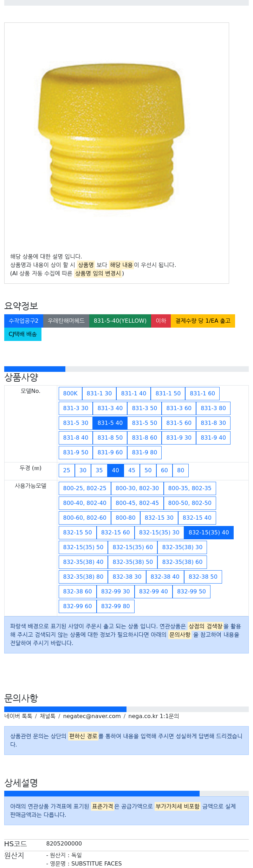253x868 pixels.
Task: Click the red 이하 tag
Action: [x=161, y=321]
